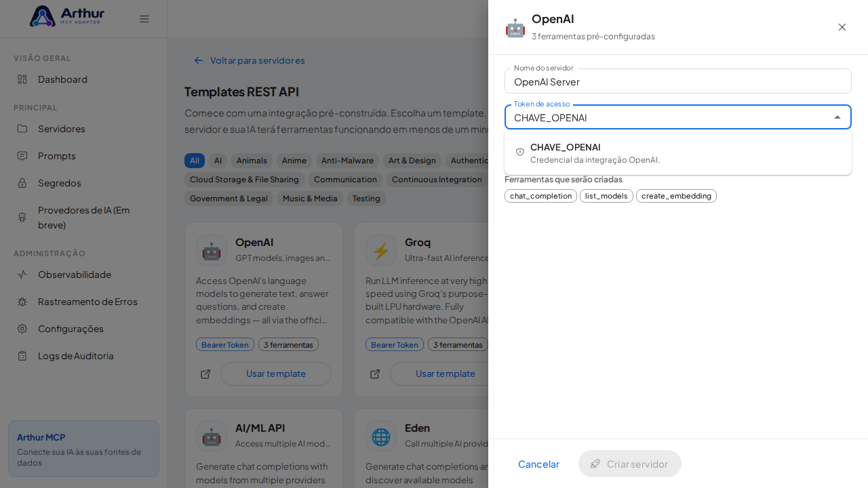The width and height of the screenshot is (868, 488).
Task: Click the Groq lightning icon
Action: click(381, 250)
